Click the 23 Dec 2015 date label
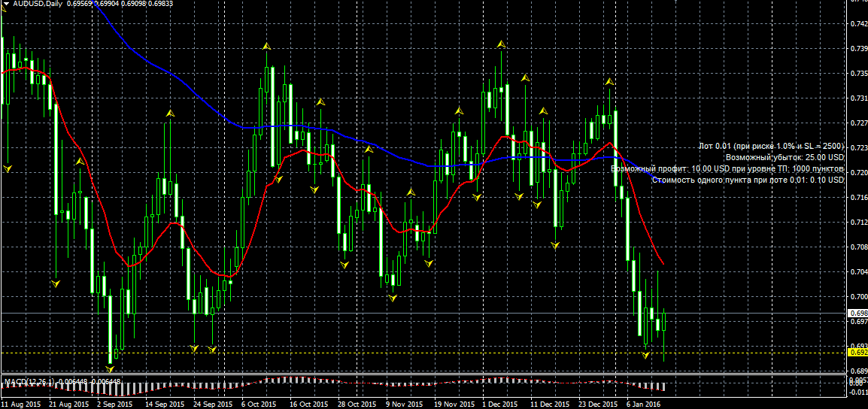 click(x=599, y=404)
